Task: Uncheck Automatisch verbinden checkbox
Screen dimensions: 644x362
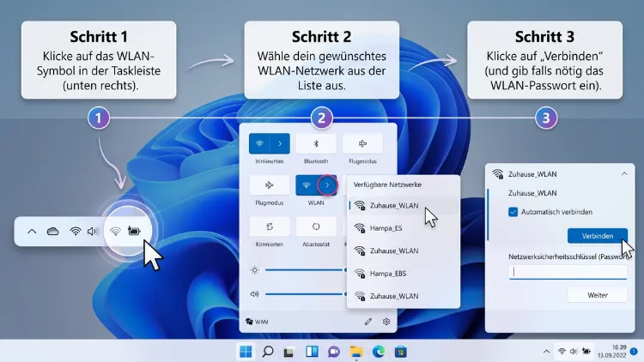Action: [x=513, y=212]
